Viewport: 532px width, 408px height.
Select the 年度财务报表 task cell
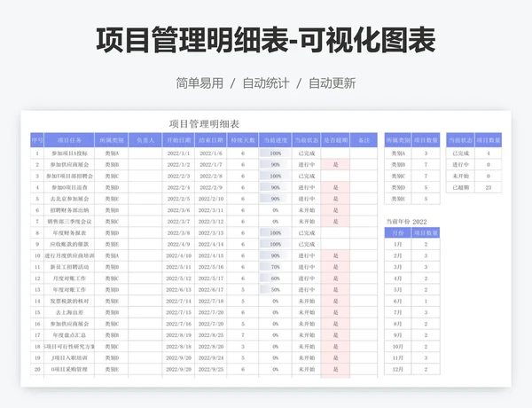(70, 232)
